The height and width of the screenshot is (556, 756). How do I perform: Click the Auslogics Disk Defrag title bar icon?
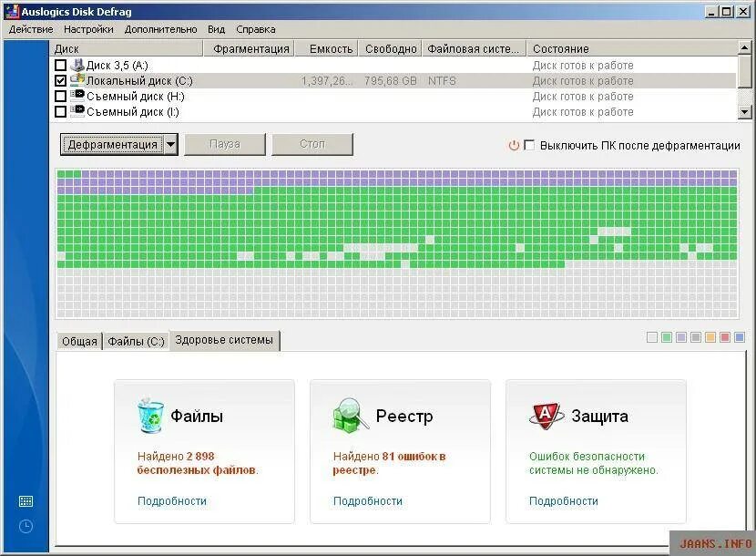click(x=12, y=11)
